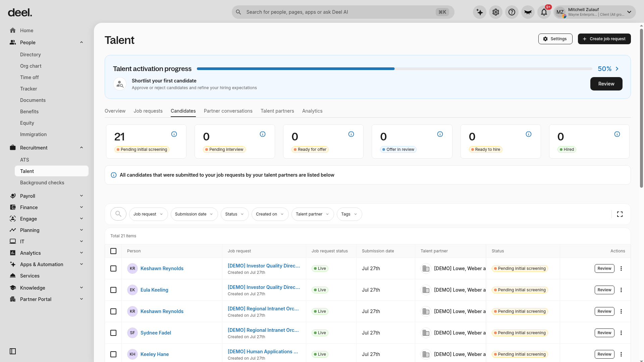Switch to Talent partners tab
Viewport: 644px width, 362px height.
pos(277,111)
